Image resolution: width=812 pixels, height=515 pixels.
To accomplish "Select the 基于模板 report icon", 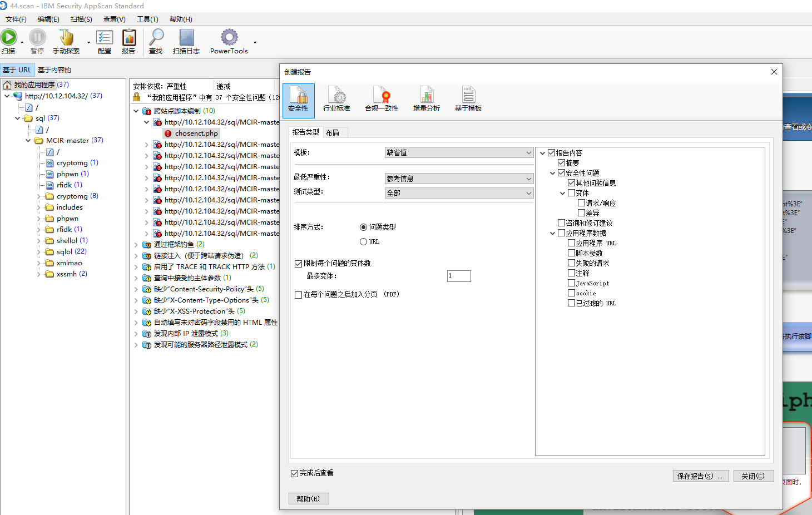I will click(x=468, y=99).
